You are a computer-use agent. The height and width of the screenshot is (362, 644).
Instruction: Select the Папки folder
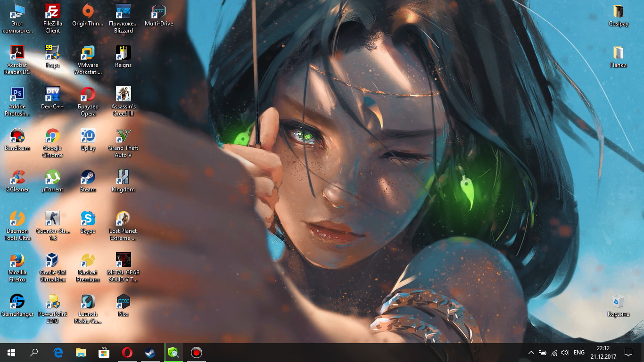point(619,57)
